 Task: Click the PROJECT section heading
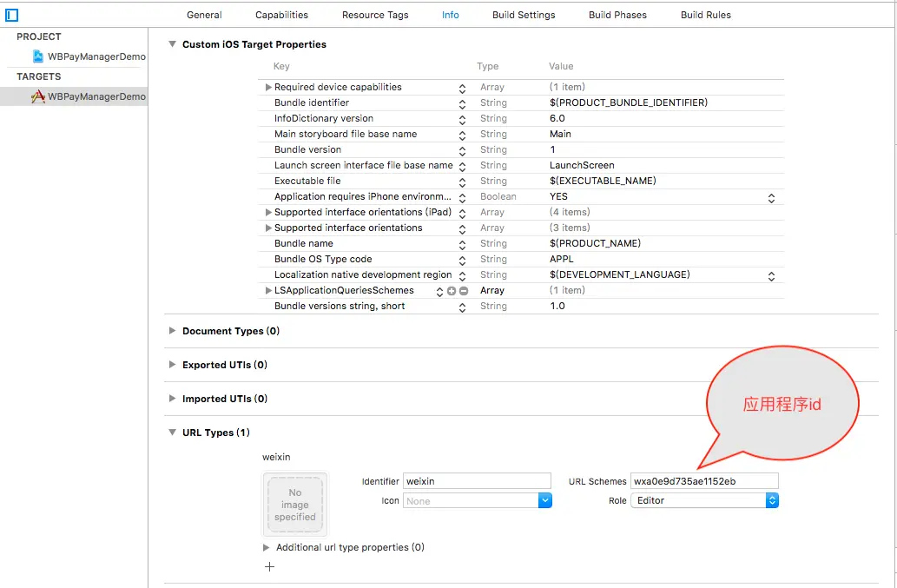click(39, 36)
